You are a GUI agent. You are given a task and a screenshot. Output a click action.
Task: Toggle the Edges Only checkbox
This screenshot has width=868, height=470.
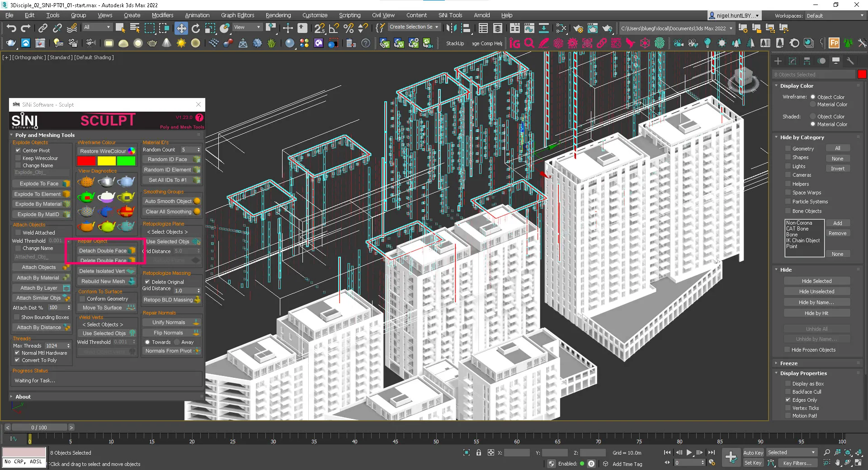[788, 400]
